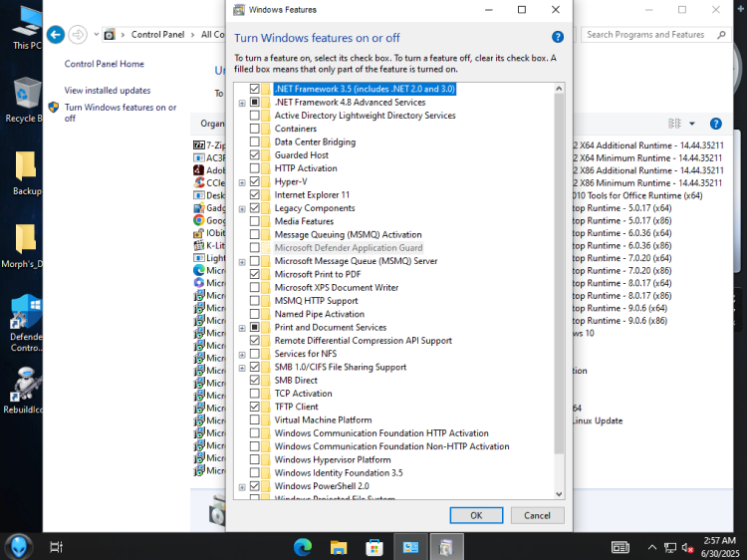The height and width of the screenshot is (560, 747).
Task: Click scroll down arrow in features list
Action: (560, 494)
